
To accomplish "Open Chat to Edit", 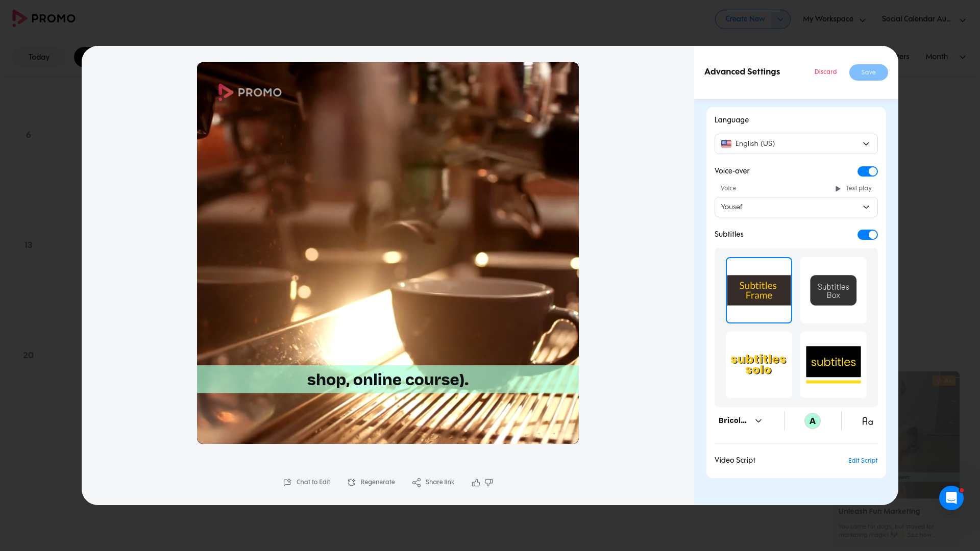I will click(x=307, y=482).
